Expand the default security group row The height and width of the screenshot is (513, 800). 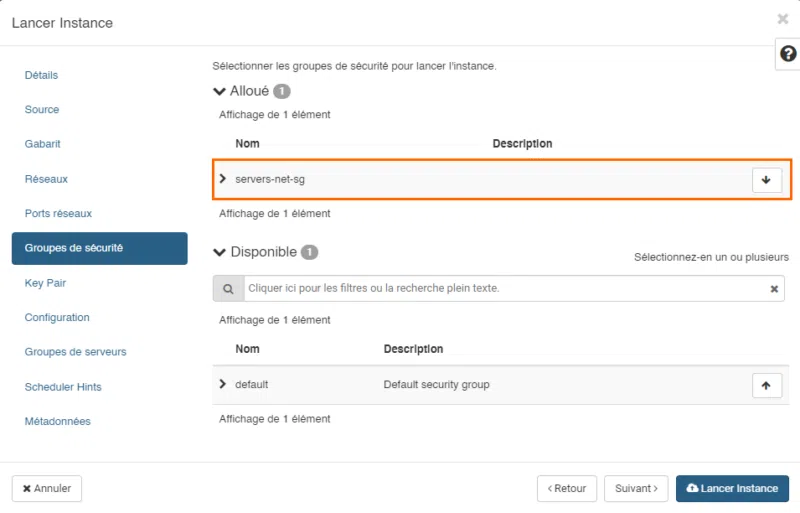point(223,384)
